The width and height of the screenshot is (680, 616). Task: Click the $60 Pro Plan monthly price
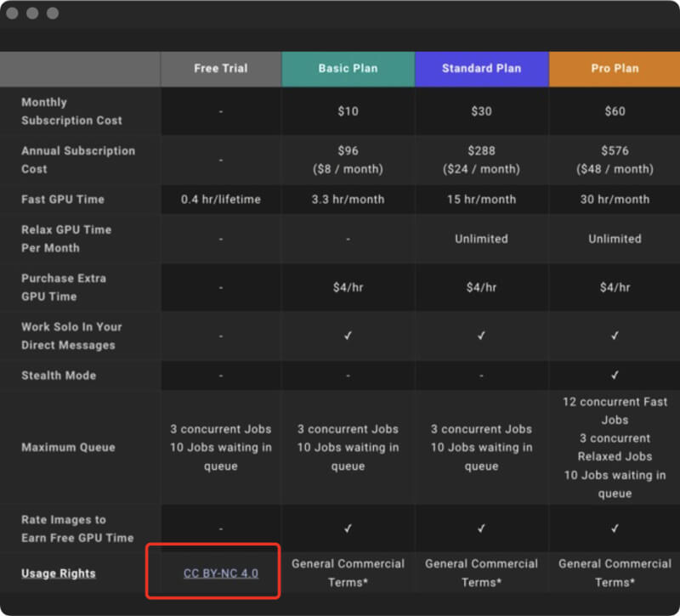point(615,111)
